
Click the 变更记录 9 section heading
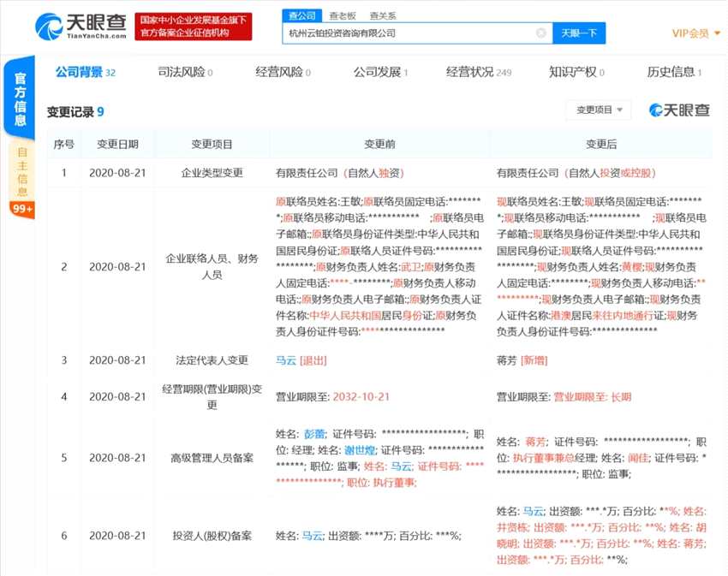point(75,112)
